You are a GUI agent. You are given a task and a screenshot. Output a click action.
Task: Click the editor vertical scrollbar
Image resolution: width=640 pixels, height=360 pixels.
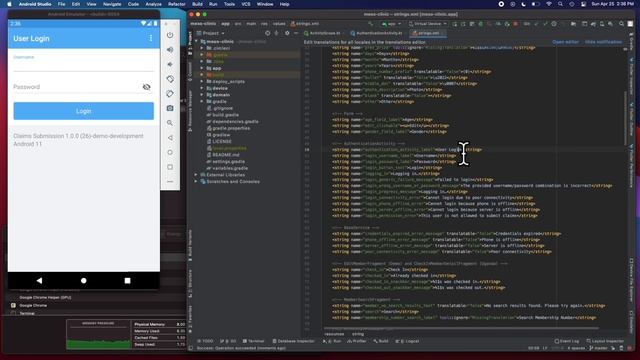[625, 118]
